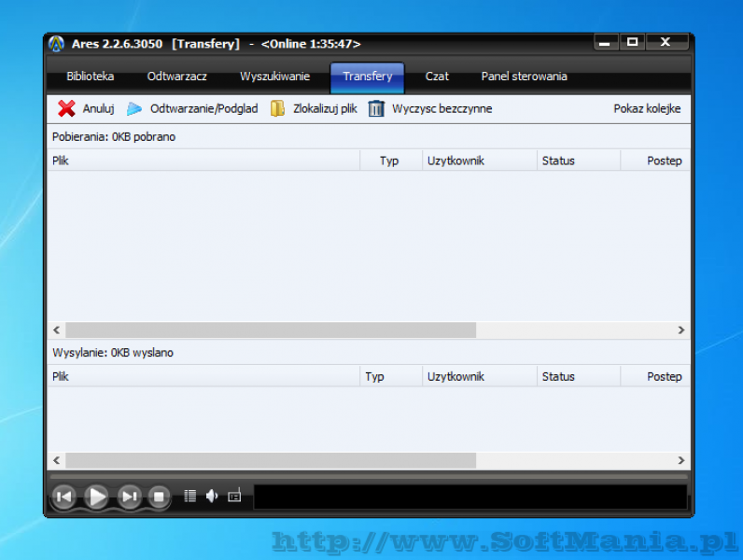Viewport: 743px width, 560px height.
Task: Click the Zlokalizuj plik folder icon
Action: pyautogui.click(x=277, y=108)
